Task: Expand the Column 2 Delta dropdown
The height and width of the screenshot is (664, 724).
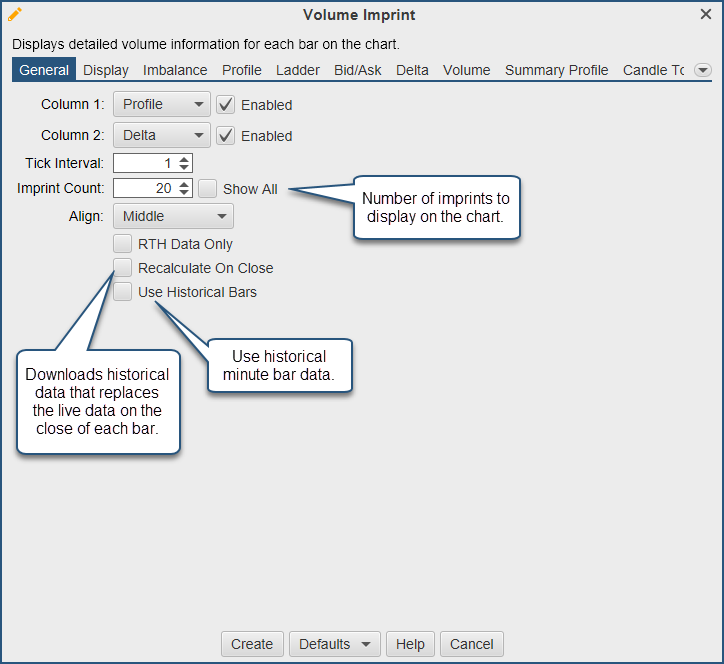Action: [162, 135]
